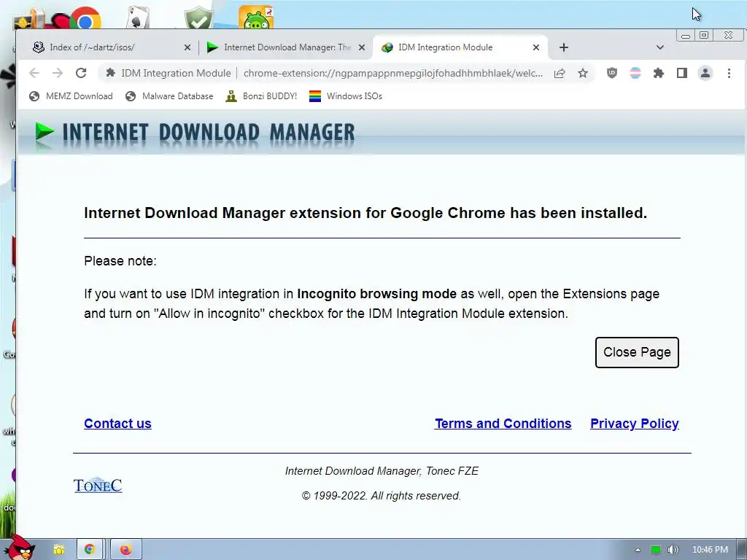This screenshot has height=560, width=747.
Task: Click the green tray icon
Action: (x=656, y=550)
